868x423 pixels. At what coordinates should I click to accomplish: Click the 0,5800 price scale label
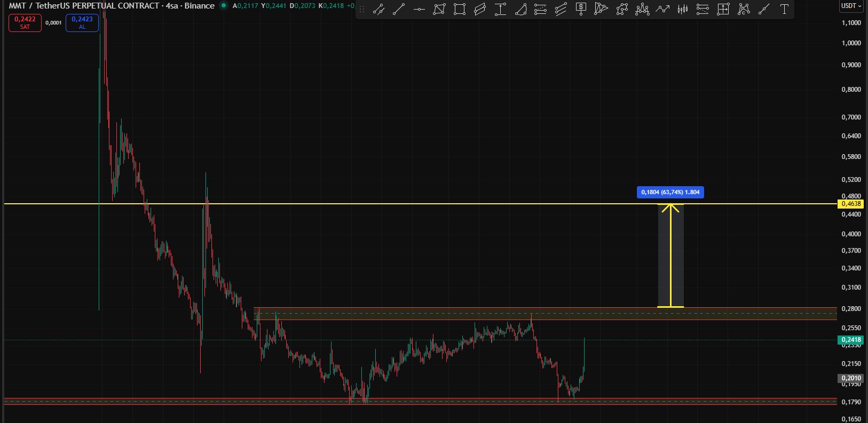851,157
